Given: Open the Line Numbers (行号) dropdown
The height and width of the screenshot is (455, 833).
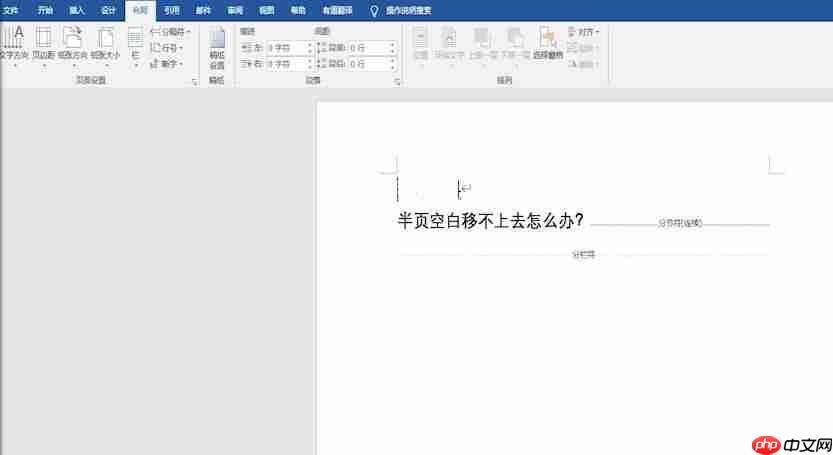Looking at the screenshot, I should 167,48.
